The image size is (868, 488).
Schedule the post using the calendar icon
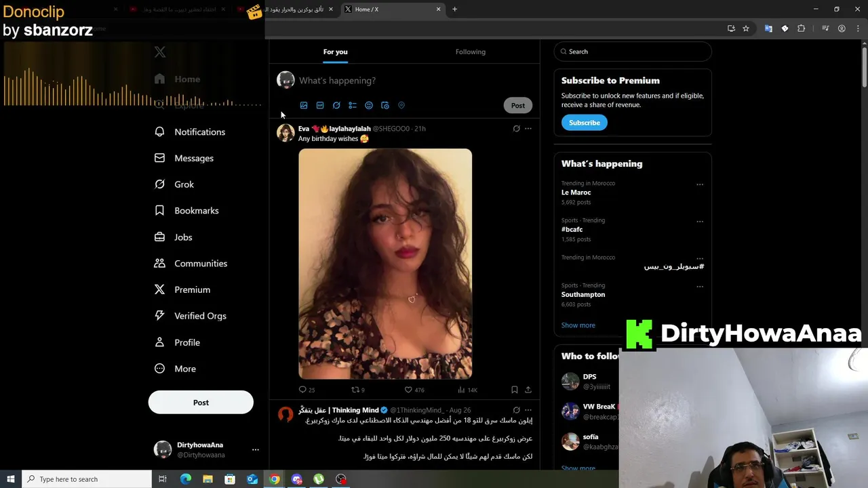pos(385,106)
